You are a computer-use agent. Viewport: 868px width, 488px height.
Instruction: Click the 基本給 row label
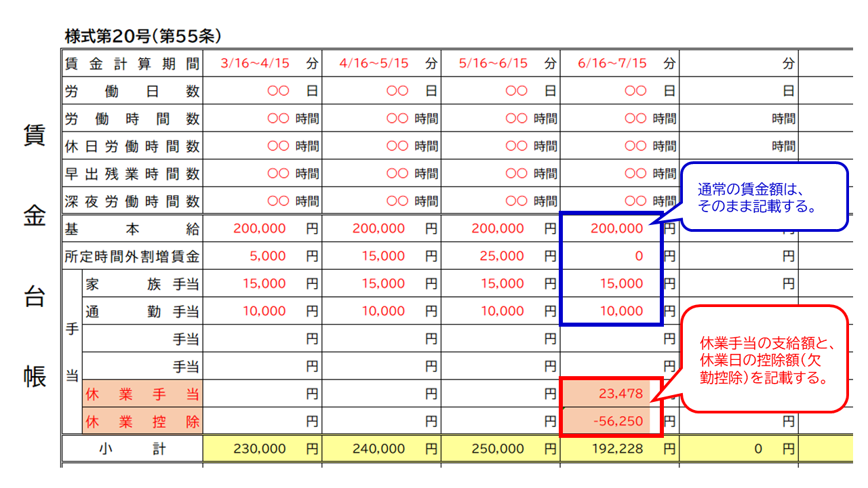132,229
